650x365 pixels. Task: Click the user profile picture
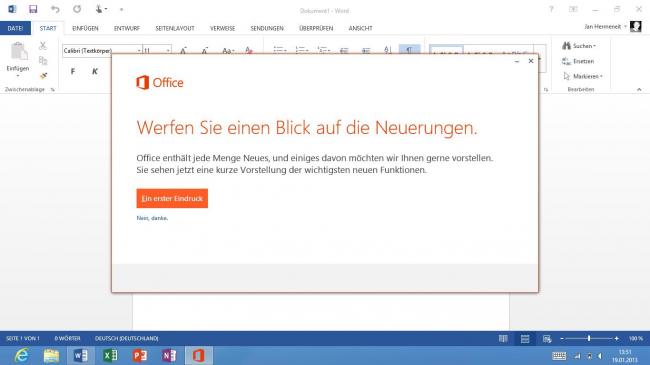pos(635,27)
